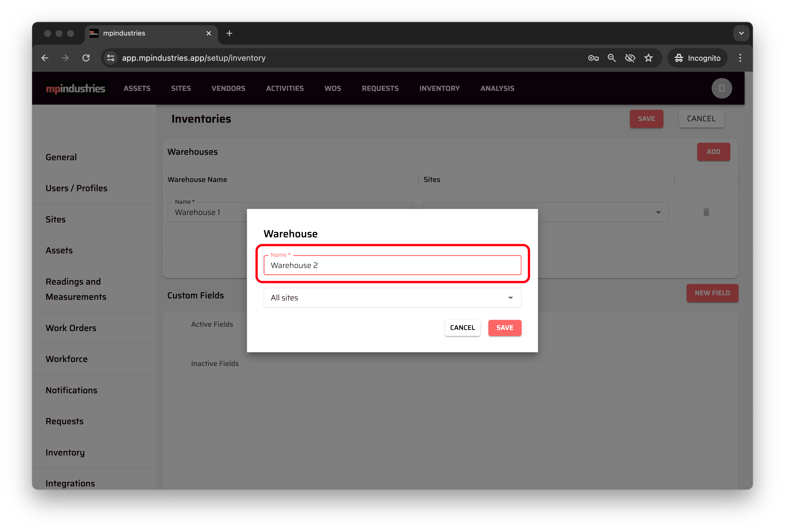The height and width of the screenshot is (532, 785).
Task: Click the password key icon
Action: [593, 58]
